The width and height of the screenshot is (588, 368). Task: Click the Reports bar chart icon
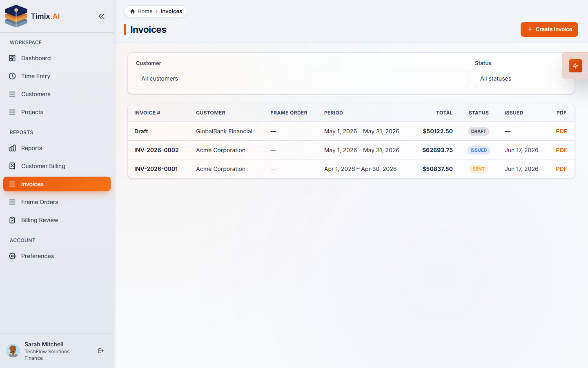pos(12,148)
